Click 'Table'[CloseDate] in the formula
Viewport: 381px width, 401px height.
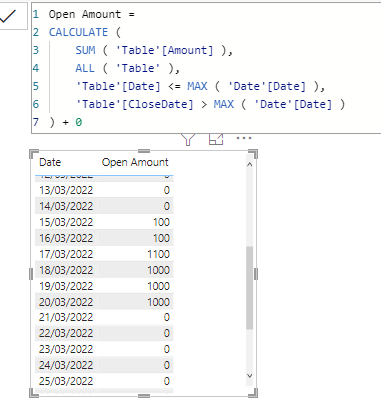coord(135,104)
